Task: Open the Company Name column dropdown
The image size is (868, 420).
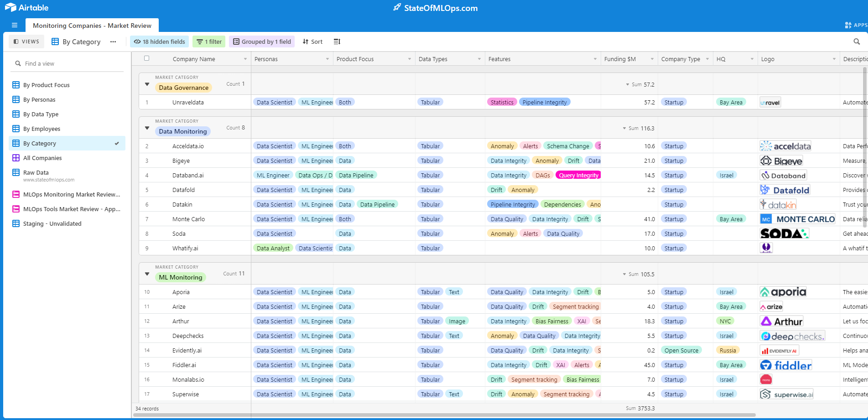Action: (245, 59)
